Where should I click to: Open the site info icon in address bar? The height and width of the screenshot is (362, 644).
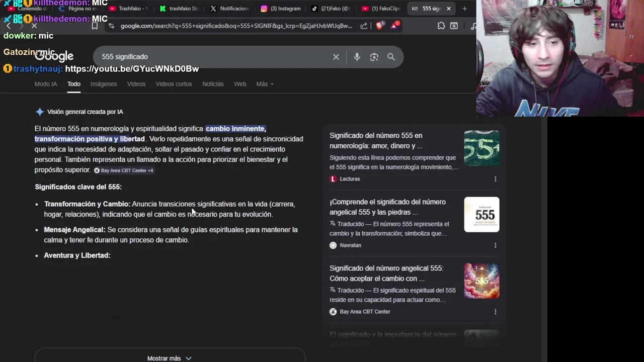pyautogui.click(x=111, y=26)
